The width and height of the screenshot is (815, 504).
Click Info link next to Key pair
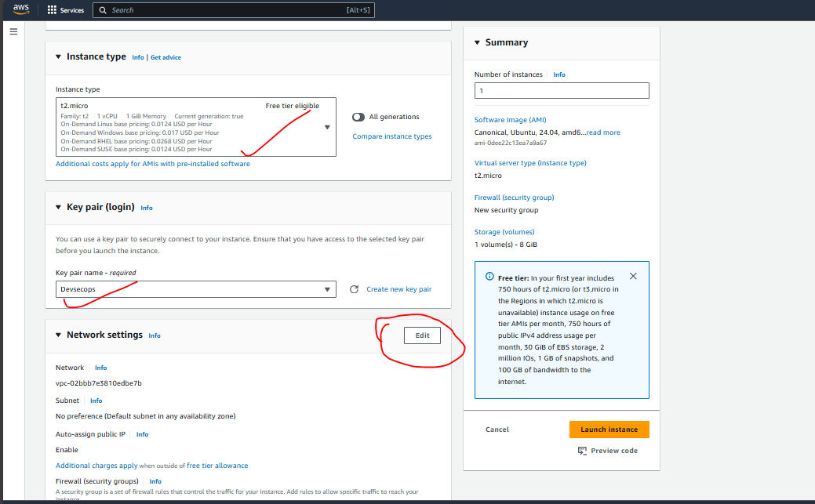(x=147, y=207)
